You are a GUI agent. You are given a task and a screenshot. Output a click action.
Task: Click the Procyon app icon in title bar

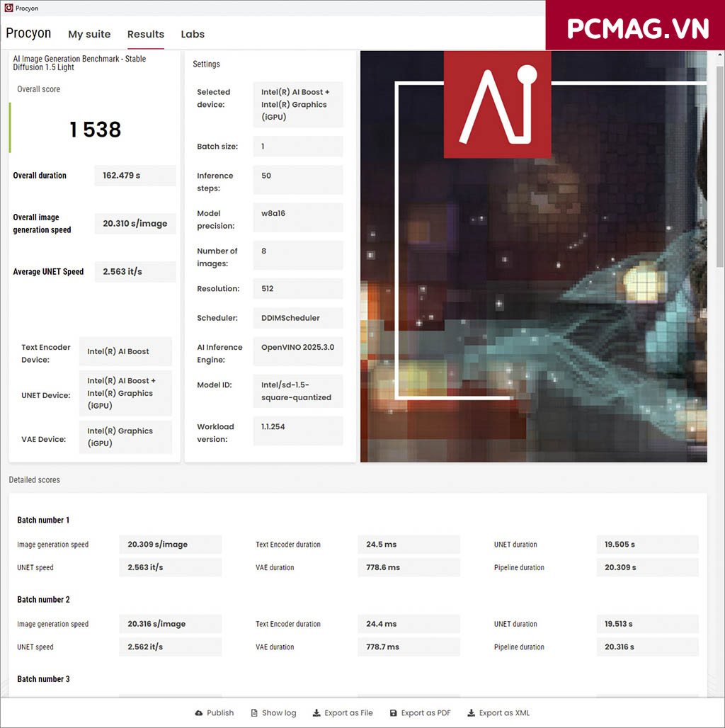point(8,9)
